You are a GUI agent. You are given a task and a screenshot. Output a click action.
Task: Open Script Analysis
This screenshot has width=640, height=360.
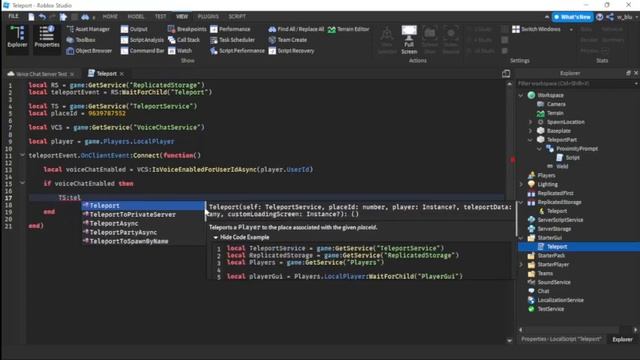click(x=142, y=40)
